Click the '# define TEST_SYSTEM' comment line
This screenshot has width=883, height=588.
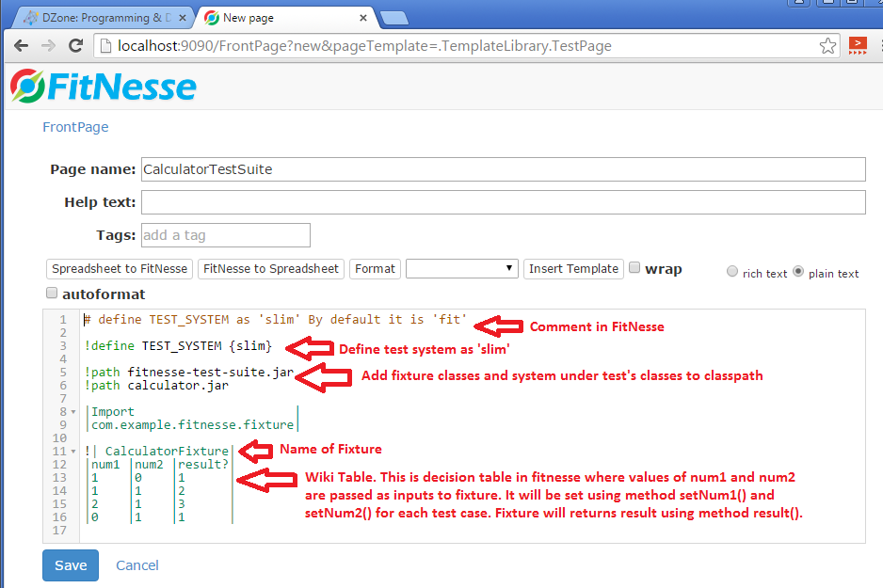pyautogui.click(x=276, y=320)
